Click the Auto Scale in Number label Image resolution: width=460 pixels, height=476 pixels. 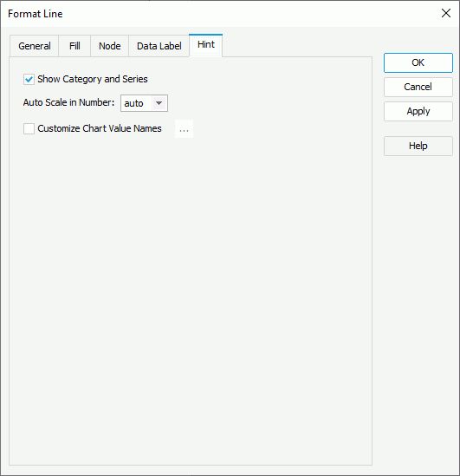(x=68, y=102)
